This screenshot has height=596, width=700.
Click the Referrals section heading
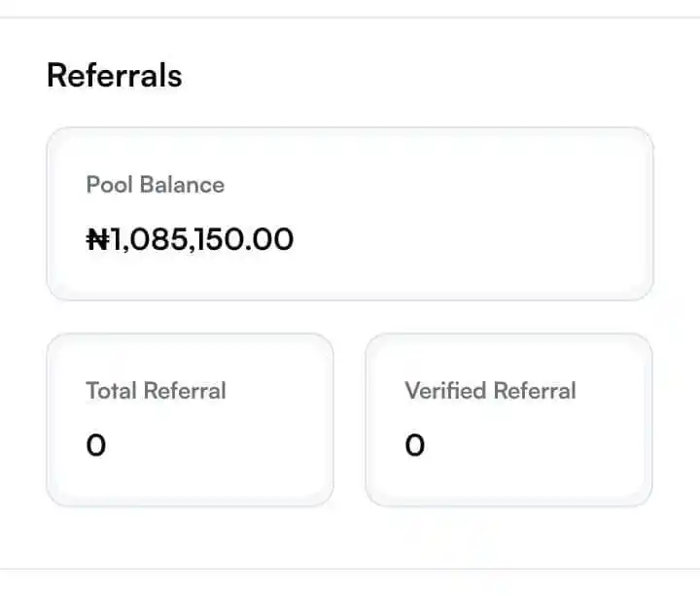114,75
